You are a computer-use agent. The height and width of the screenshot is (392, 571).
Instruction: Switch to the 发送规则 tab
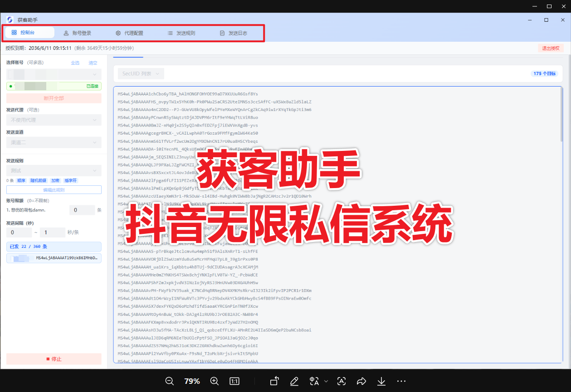point(181,33)
